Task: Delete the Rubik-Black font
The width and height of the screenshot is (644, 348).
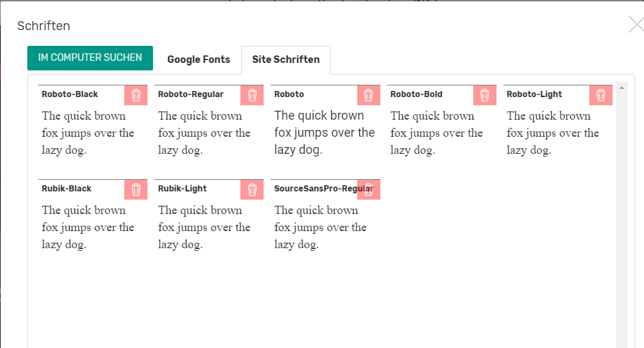Action: coord(136,189)
